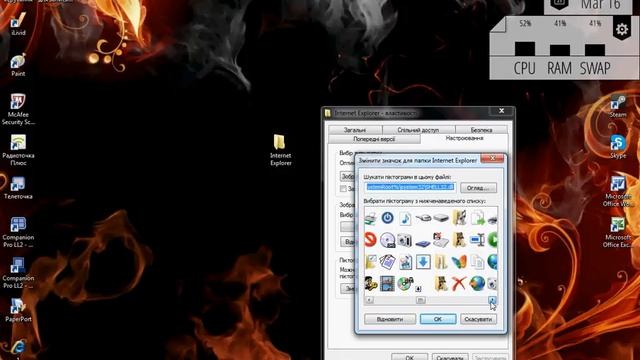Open the iLivid desktop shortcut
Image resolution: width=640 pixels, height=360 pixels.
click(x=18, y=24)
